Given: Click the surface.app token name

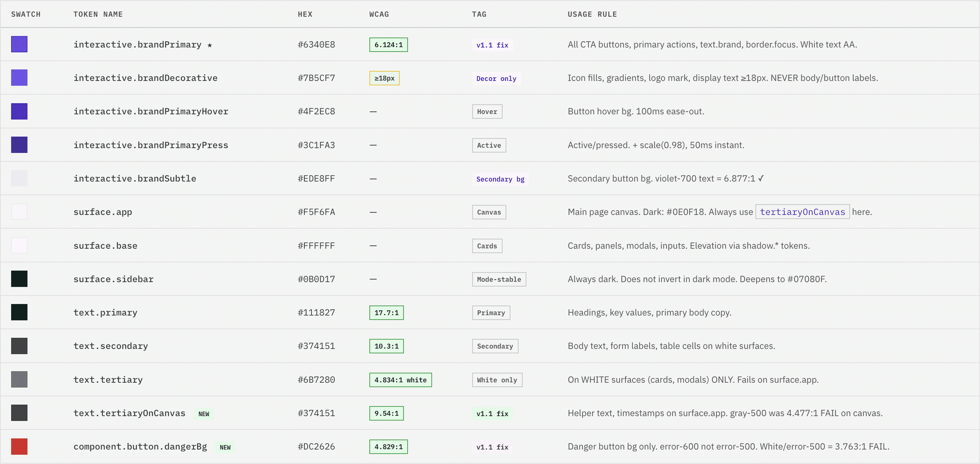Looking at the screenshot, I should 103,212.
